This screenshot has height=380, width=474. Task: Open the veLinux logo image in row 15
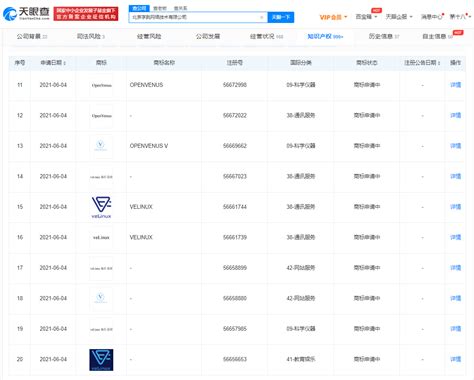(101, 207)
